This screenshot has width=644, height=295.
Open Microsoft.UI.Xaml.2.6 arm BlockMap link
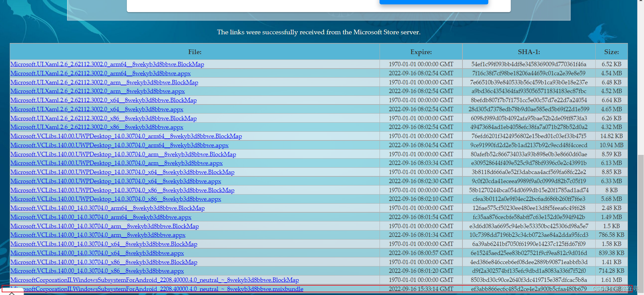click(x=104, y=82)
